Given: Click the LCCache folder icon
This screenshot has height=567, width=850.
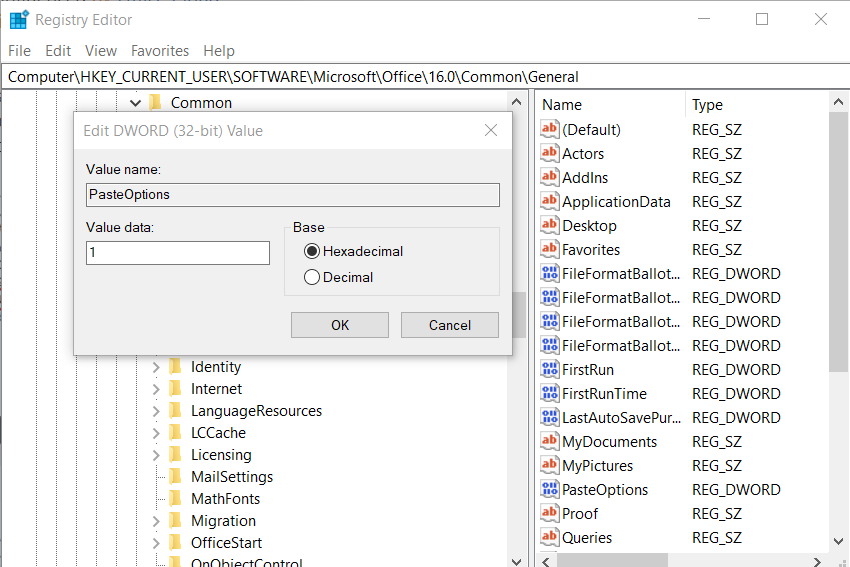Looking at the screenshot, I should click(176, 433).
